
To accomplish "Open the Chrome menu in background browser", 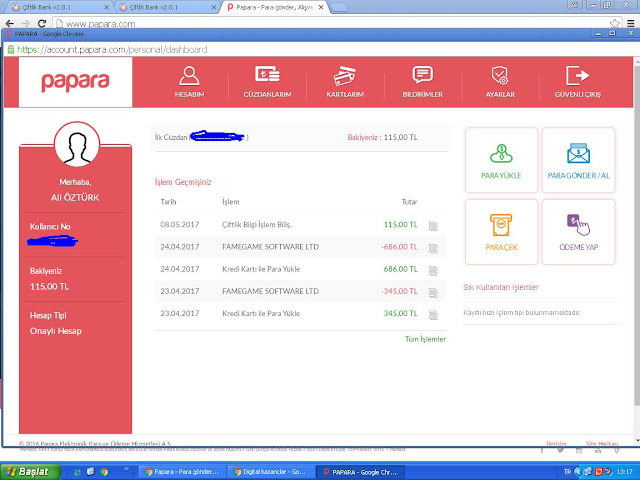I will [x=631, y=24].
